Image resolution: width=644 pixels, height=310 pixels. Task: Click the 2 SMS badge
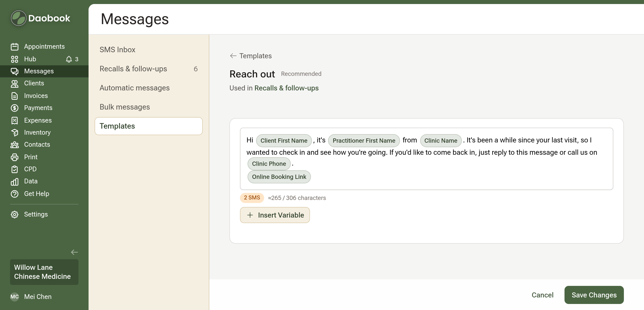[x=252, y=198]
